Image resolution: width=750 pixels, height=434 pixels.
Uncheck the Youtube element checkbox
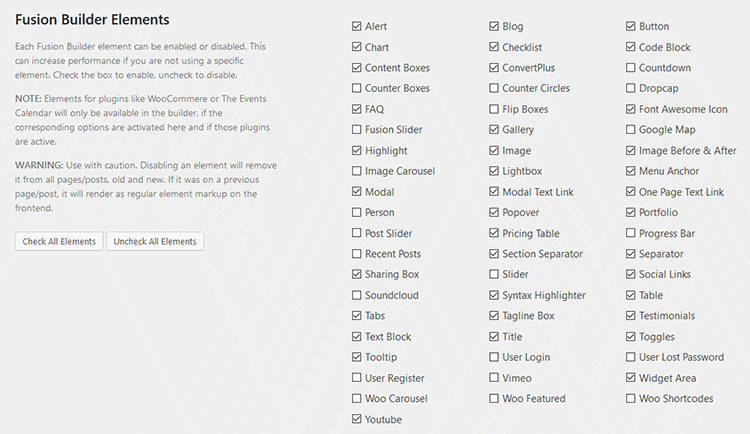(356, 419)
